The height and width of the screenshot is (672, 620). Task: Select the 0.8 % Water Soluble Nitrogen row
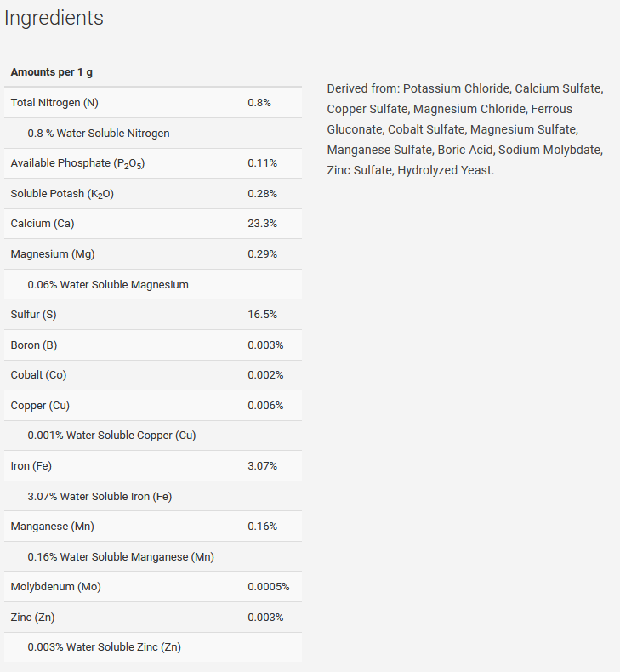(x=153, y=134)
